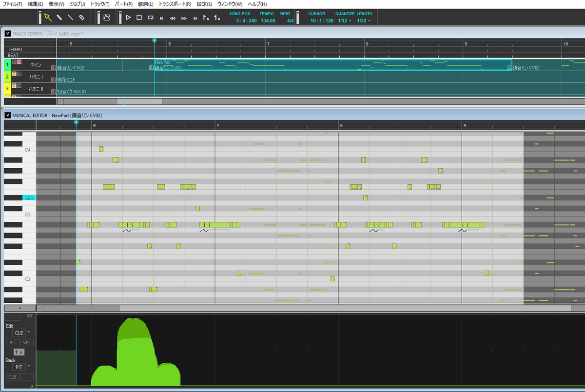Toggle render button on track 3 初音ミク SOLID
This screenshot has height=392, width=585.
[53, 91]
